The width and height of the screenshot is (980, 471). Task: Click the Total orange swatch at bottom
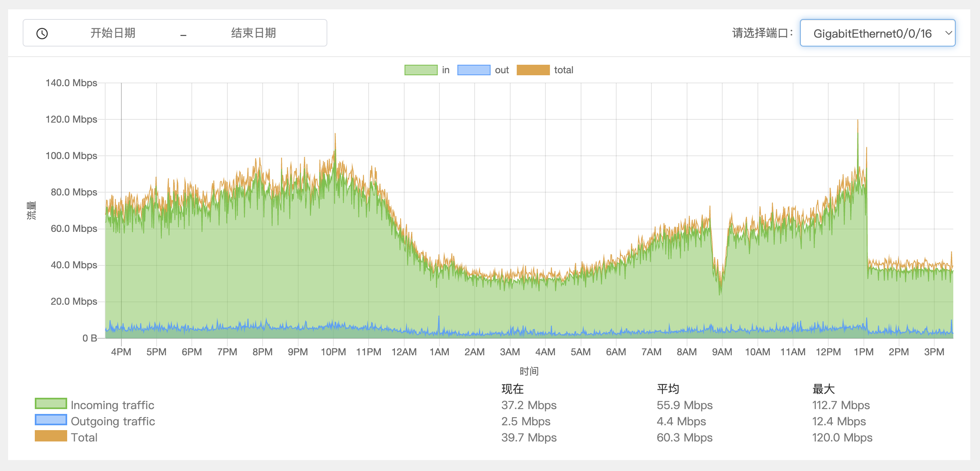tap(51, 436)
